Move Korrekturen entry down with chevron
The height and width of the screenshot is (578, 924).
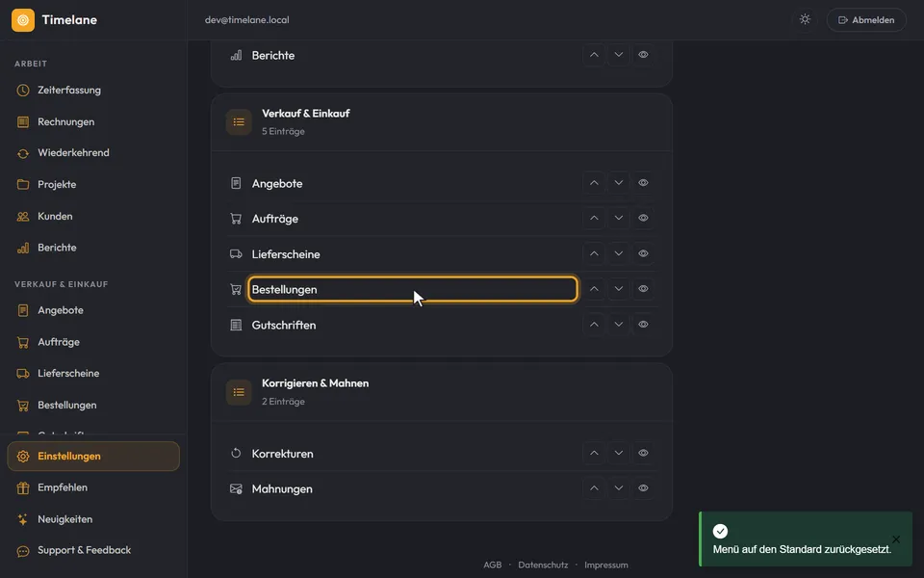[618, 453]
